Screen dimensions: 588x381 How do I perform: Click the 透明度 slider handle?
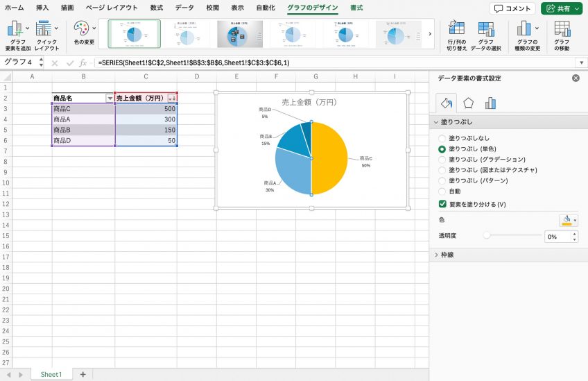coord(487,236)
